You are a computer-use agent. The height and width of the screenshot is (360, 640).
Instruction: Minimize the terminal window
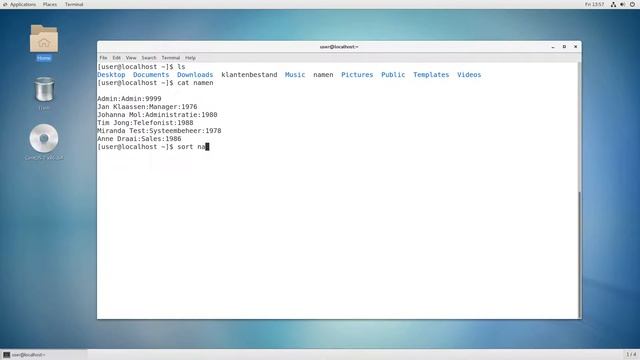point(553,47)
